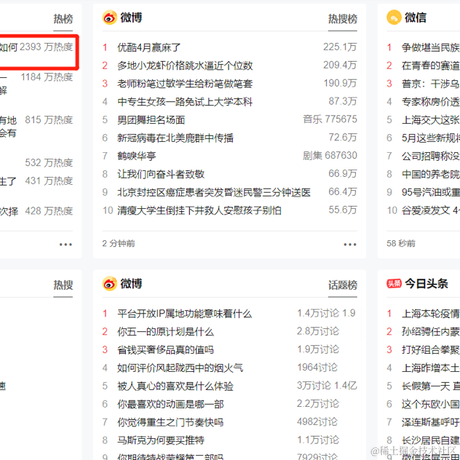The image size is (460, 460).
Task: Click the 428 万热度 value
Action: [x=49, y=211]
